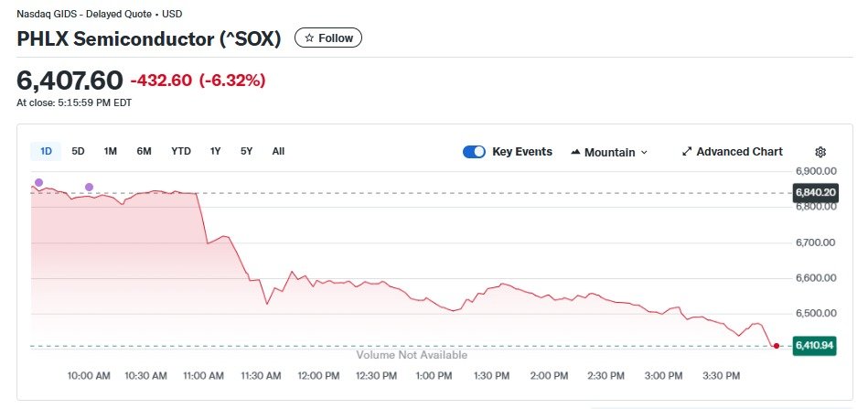Expand the Mountain chart type dropdown
Image resolution: width=868 pixels, height=409 pixels.
point(644,153)
